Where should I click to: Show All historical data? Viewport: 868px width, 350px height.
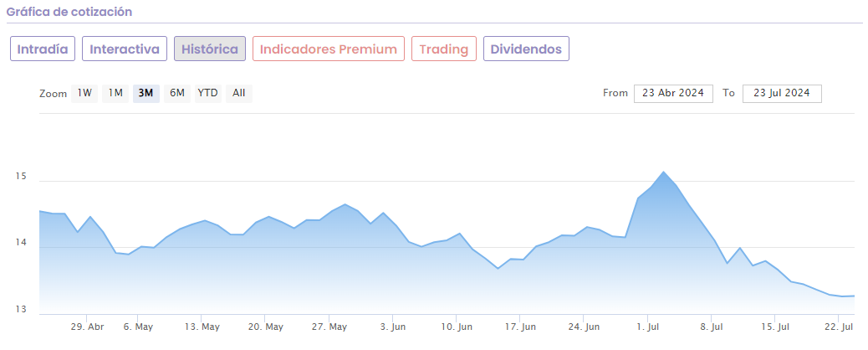[239, 93]
